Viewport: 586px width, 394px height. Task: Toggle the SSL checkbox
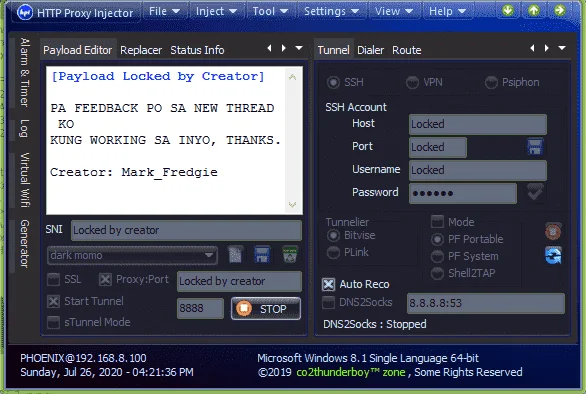(x=53, y=280)
